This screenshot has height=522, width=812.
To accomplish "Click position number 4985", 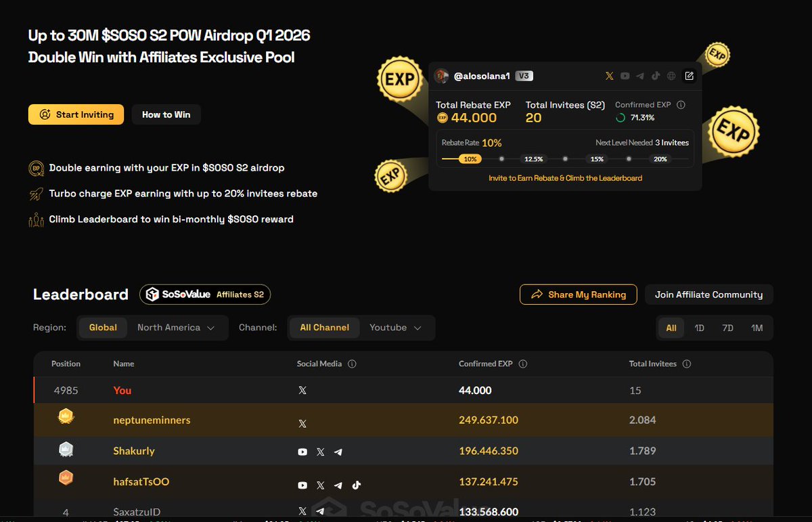I will 66,391.
